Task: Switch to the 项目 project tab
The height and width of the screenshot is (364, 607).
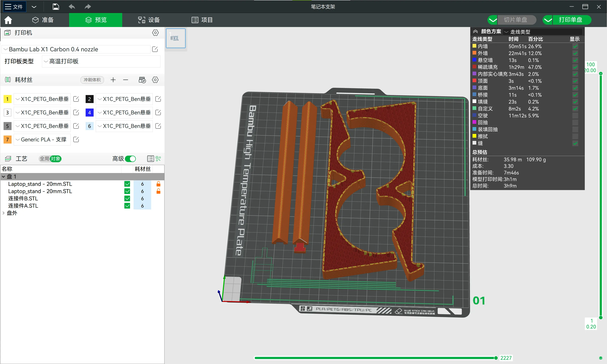Action: [x=202, y=20]
